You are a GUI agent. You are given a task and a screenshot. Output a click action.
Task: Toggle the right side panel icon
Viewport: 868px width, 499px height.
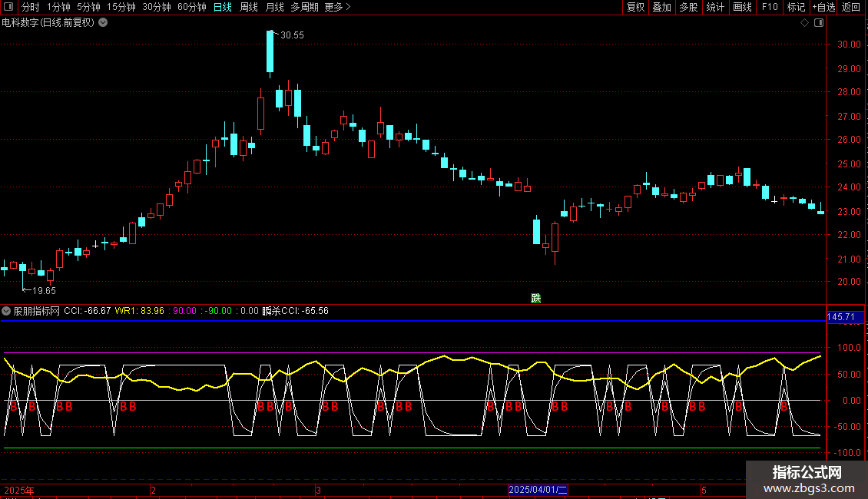[x=818, y=23]
